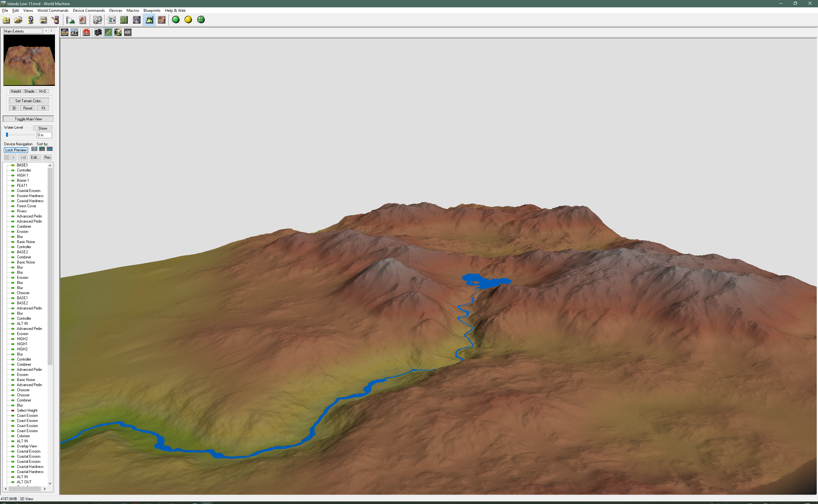Click next arrow beside Main Extents
The image size is (818, 504).
point(51,31)
